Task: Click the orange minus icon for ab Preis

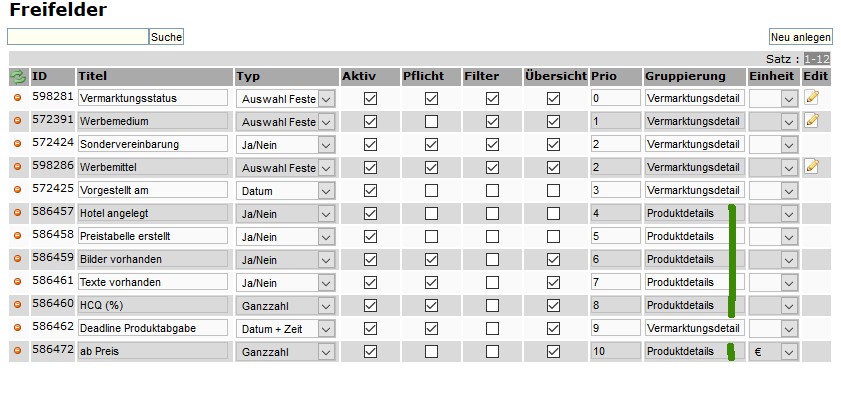Action: click(17, 350)
